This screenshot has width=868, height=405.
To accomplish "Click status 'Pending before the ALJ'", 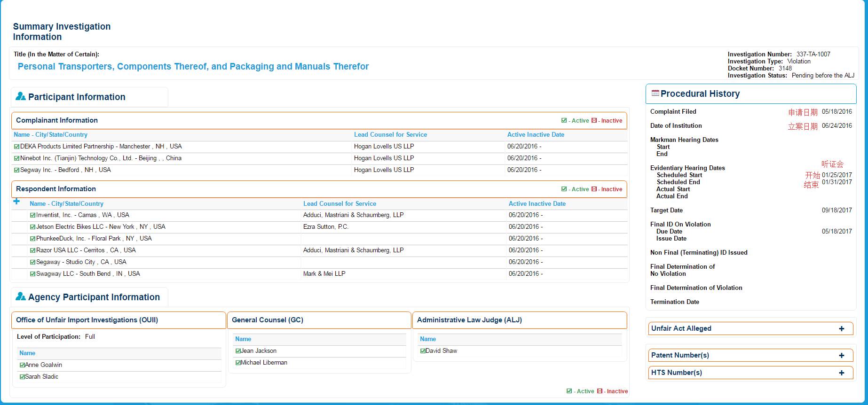I will (823, 76).
